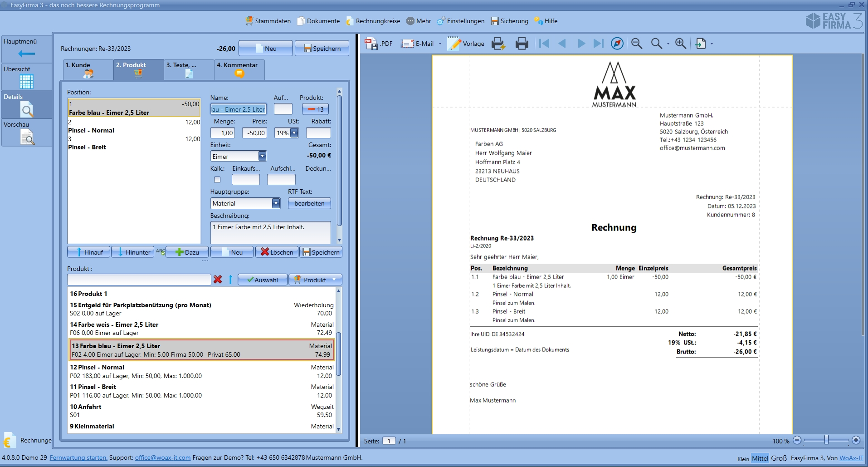
Task: Switch to the 1. Kunde tab
Action: pos(88,69)
